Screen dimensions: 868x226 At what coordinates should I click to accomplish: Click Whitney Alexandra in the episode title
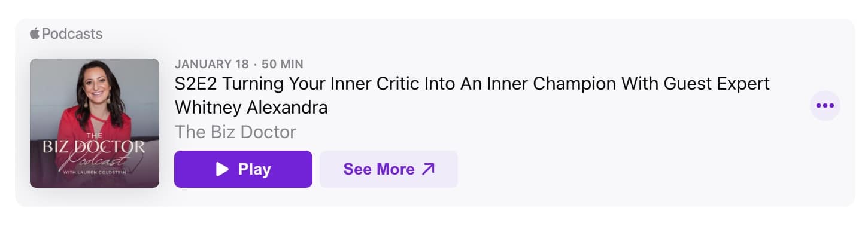click(x=251, y=108)
